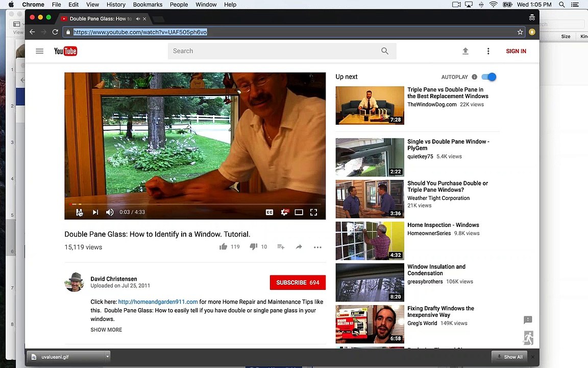Open Should You Purchase Double or Triple video
Viewport: 588px width, 368px height.
[x=448, y=186]
